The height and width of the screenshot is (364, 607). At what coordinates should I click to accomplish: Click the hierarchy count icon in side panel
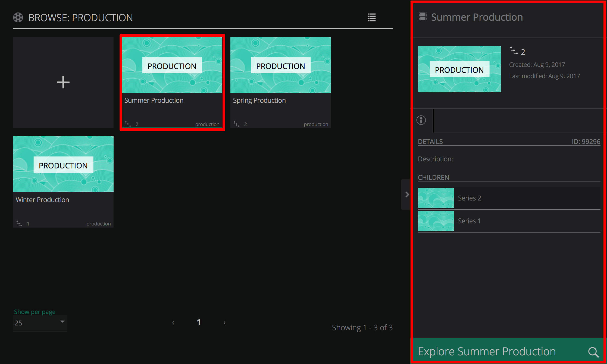514,51
